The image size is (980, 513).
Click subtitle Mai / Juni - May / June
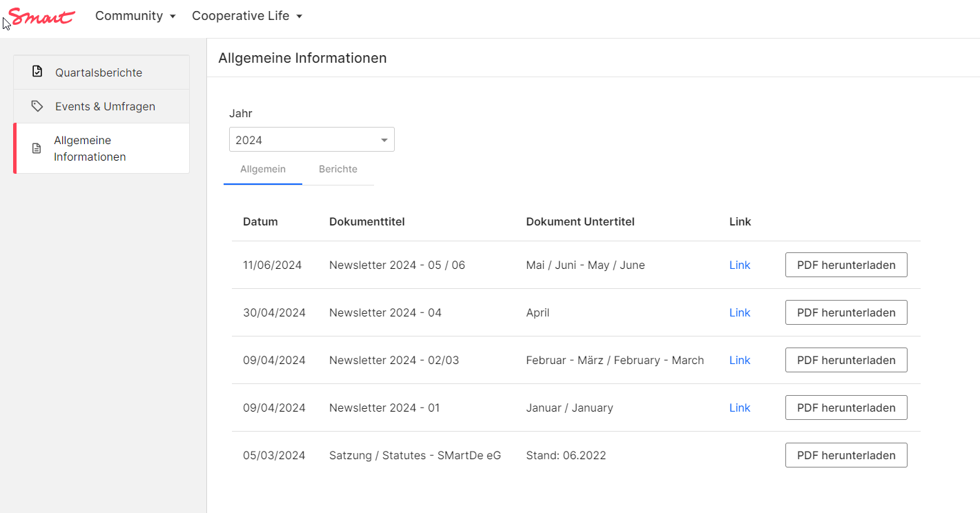tap(585, 265)
